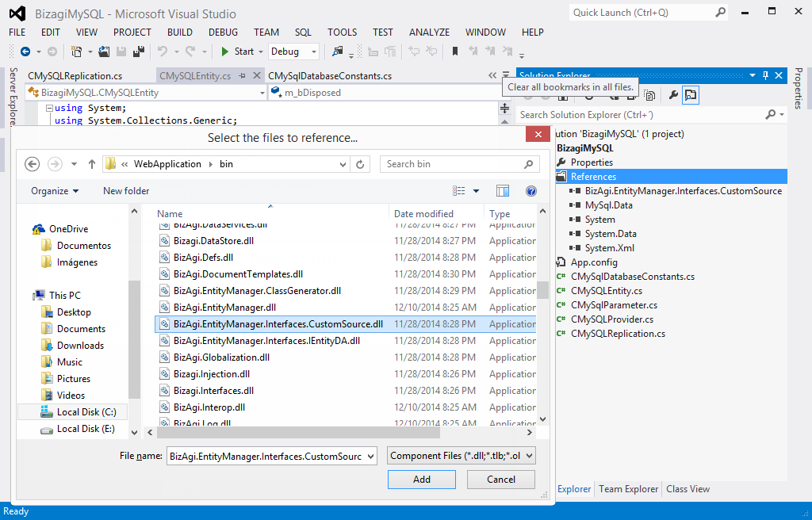Select OneDrive in the navigation pane

pos(68,229)
